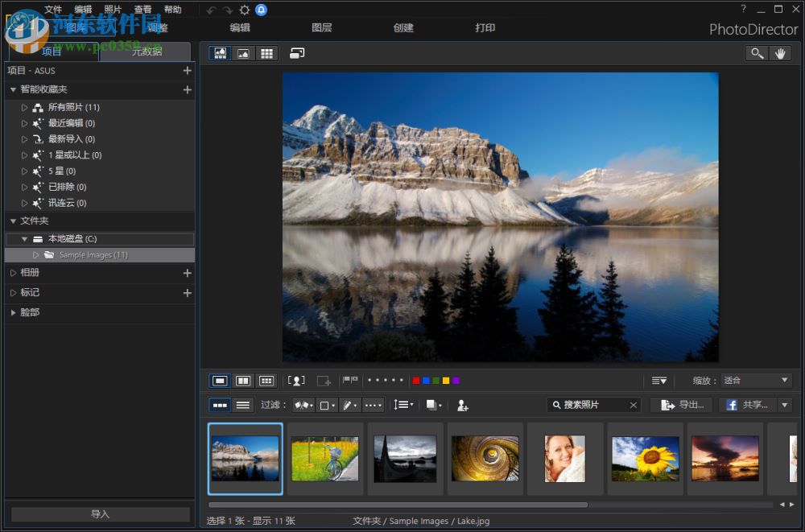Select the sunflower photo thumbnail

click(645, 459)
